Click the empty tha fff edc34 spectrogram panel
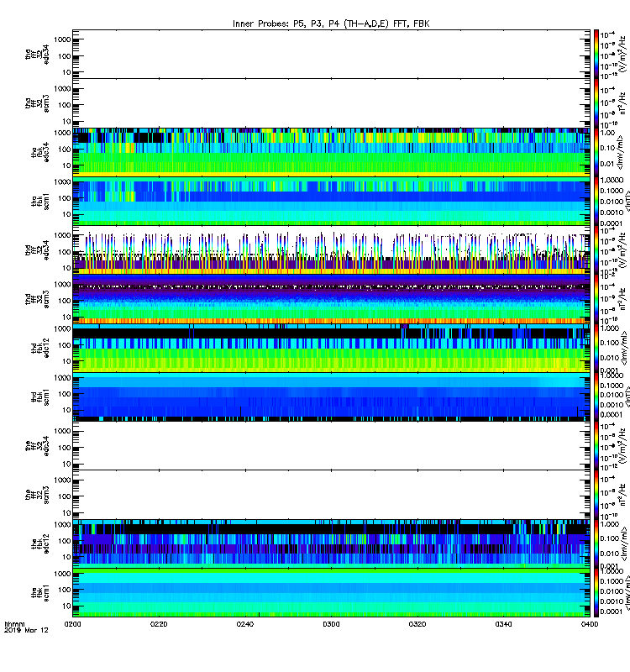The image size is (630, 672). coord(331,54)
